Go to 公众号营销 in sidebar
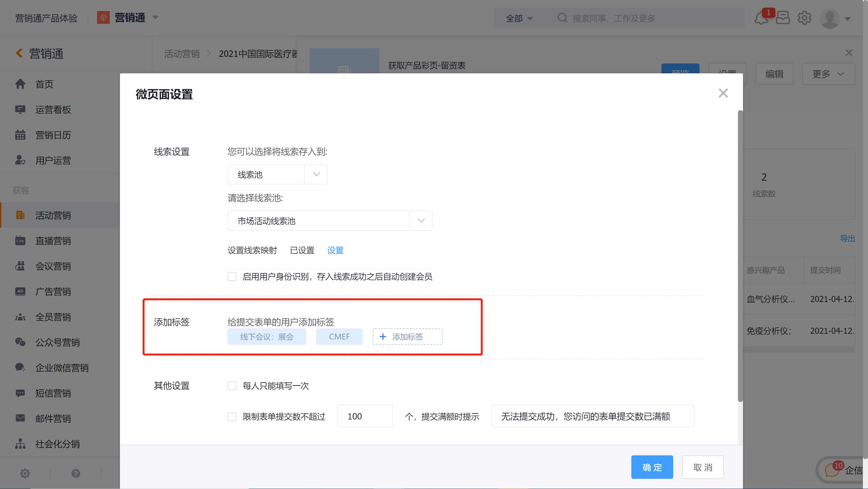868x489 pixels. coord(57,342)
